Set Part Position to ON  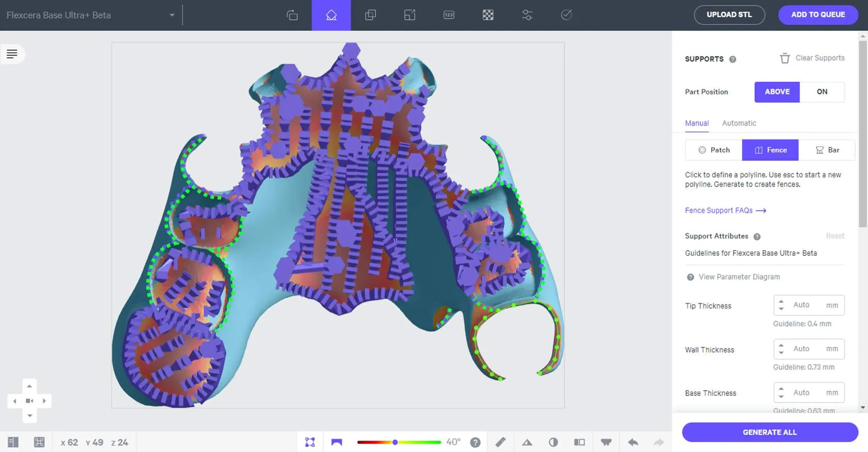coord(822,92)
